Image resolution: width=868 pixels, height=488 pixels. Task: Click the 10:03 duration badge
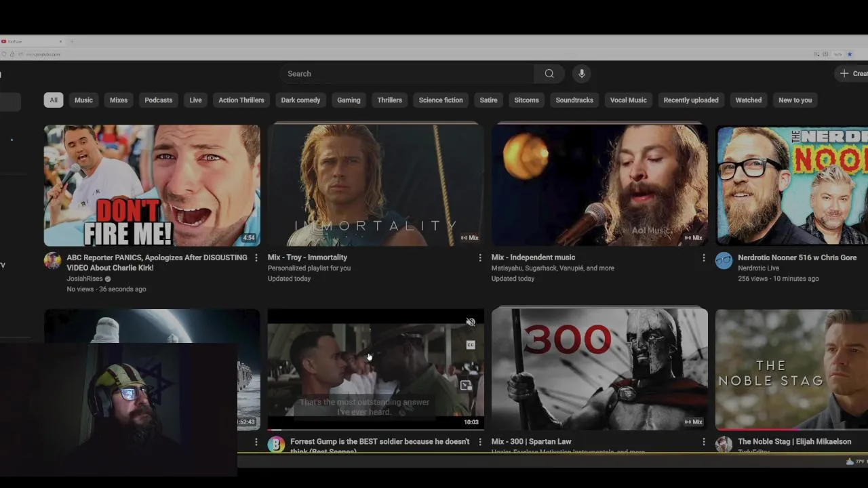pos(471,422)
